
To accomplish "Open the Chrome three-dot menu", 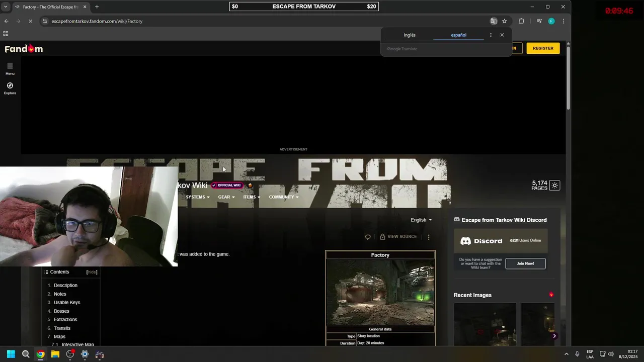I will tap(563, 21).
